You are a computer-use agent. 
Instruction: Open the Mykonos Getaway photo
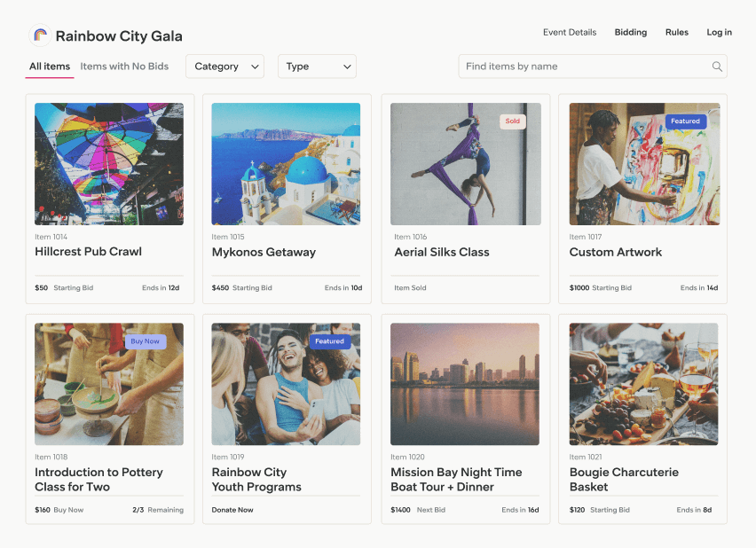pos(286,164)
